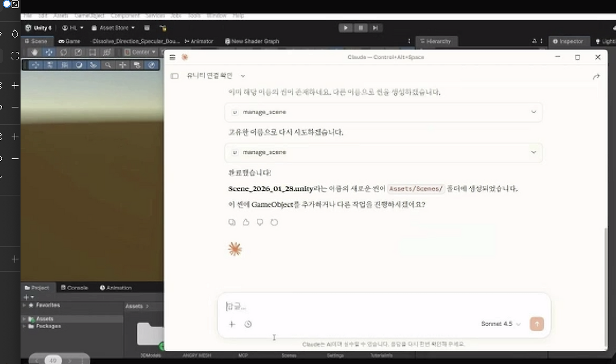Click the lock icon beside the Hierarchy panel
This screenshot has height=364, width=616.
pyautogui.click(x=534, y=41)
